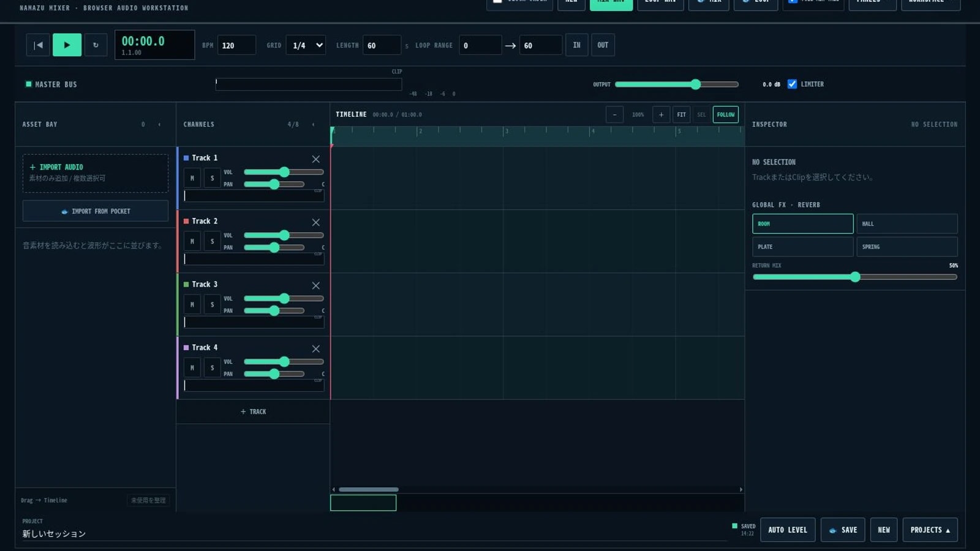Image resolution: width=980 pixels, height=551 pixels.
Task: Adjust the RETURN MIX reverb slider
Action: click(x=854, y=277)
